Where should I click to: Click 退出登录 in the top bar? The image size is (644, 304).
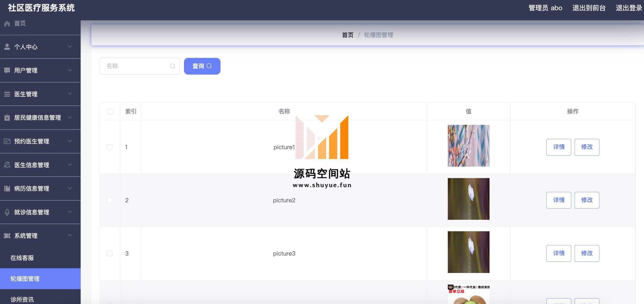click(x=629, y=8)
